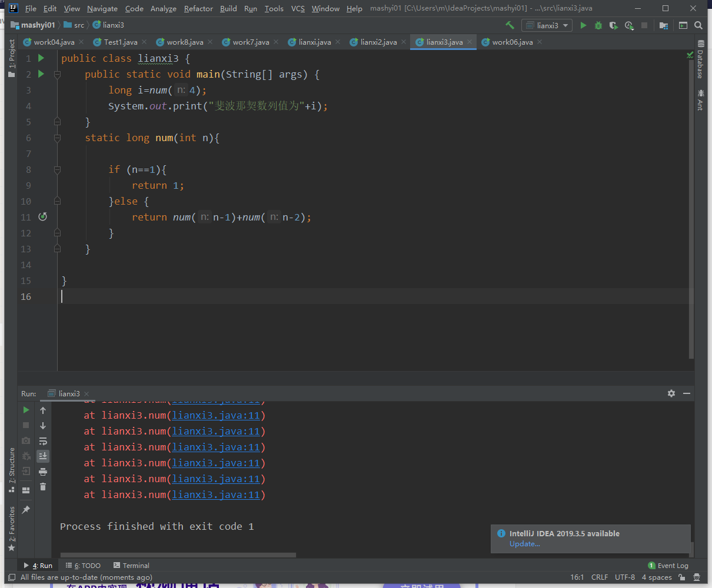
Task: Stop the process in Run panel
Action: click(26, 425)
